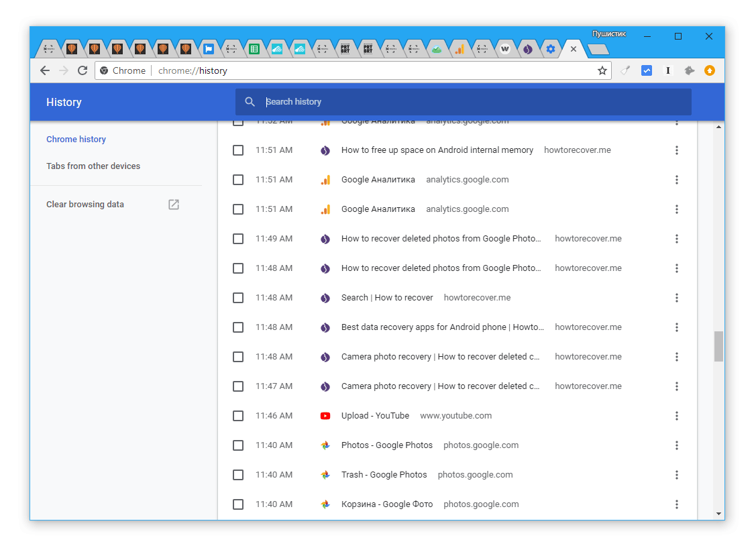
Task: Click the favicon for the Search | How to recover entry
Action: 325,298
